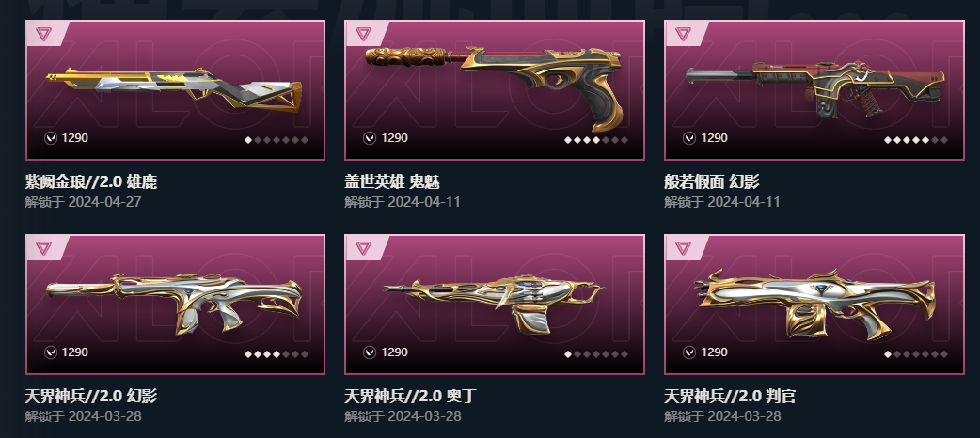Click VP currency icon on 般若假面 幻影 card
Screen dimensions: 980x438
[690, 138]
